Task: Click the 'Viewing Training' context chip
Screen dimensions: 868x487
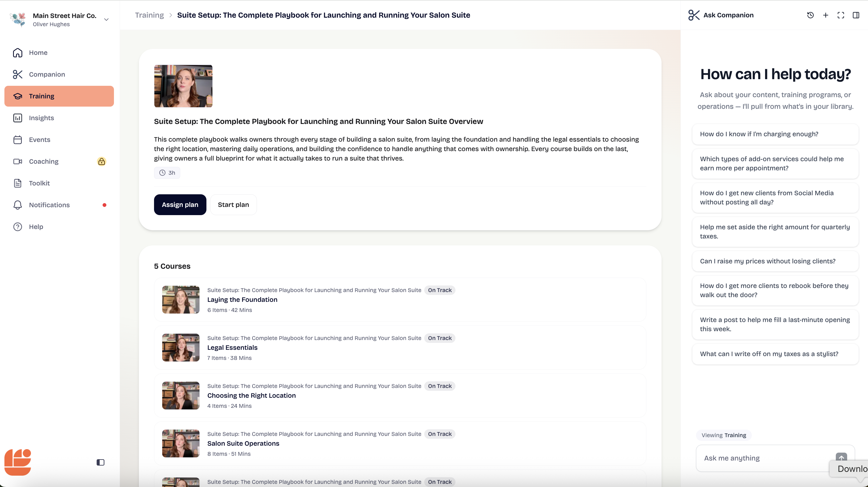Action: [x=724, y=435]
